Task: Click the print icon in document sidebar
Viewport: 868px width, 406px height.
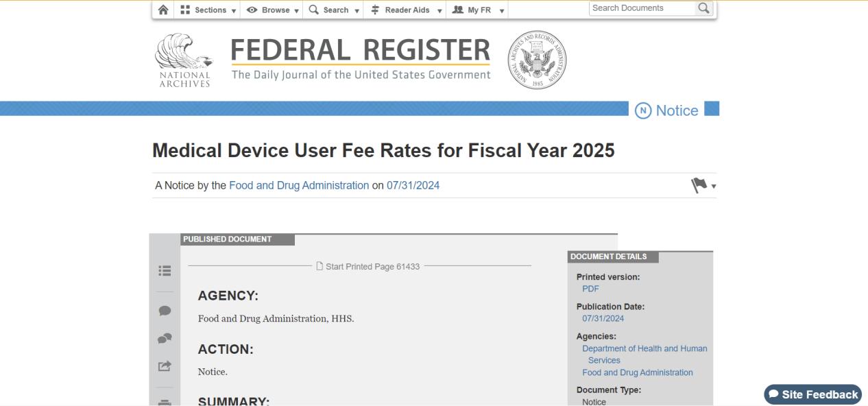Action: [165, 402]
